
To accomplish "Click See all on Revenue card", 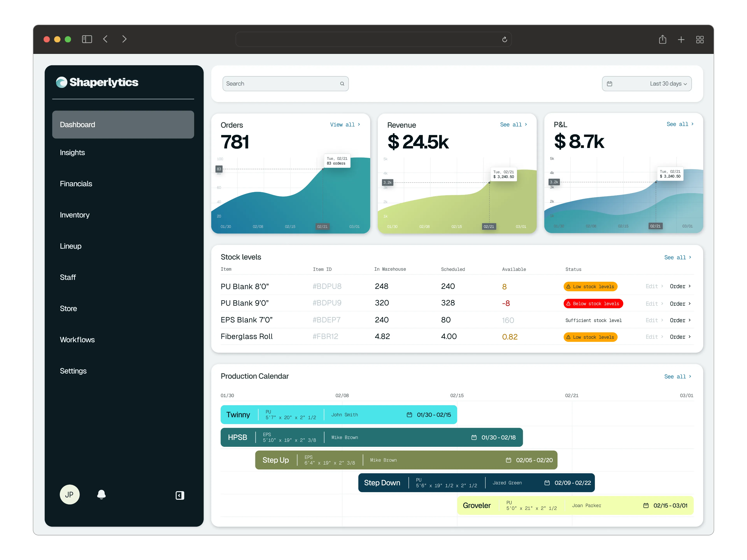I will pyautogui.click(x=513, y=125).
